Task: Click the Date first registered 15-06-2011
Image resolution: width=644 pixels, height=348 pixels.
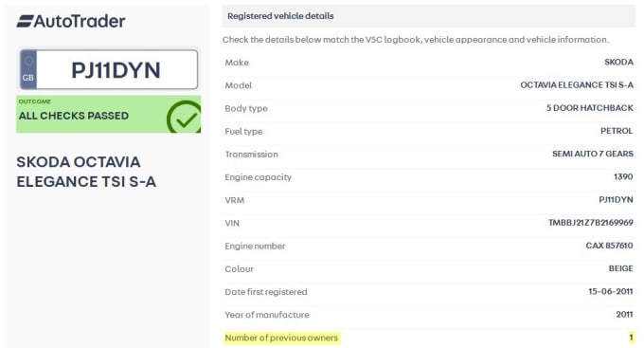Action: [610, 291]
